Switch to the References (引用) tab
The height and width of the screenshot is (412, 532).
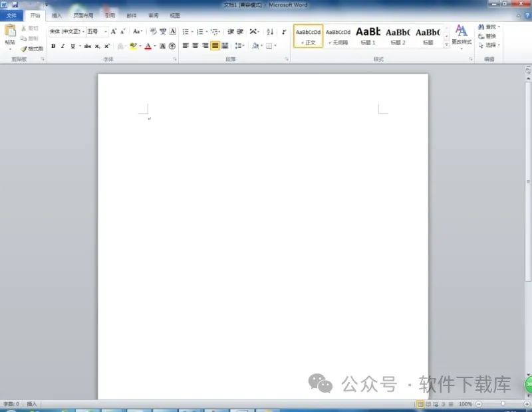110,15
